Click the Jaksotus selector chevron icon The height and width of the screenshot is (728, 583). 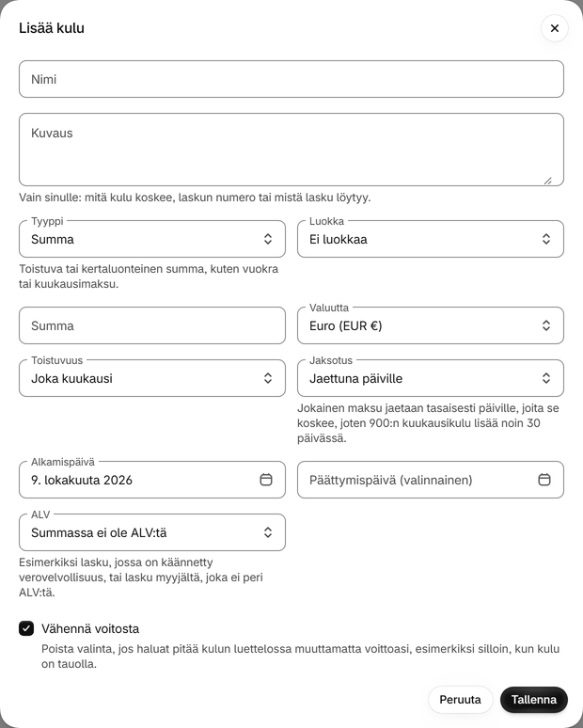click(546, 378)
